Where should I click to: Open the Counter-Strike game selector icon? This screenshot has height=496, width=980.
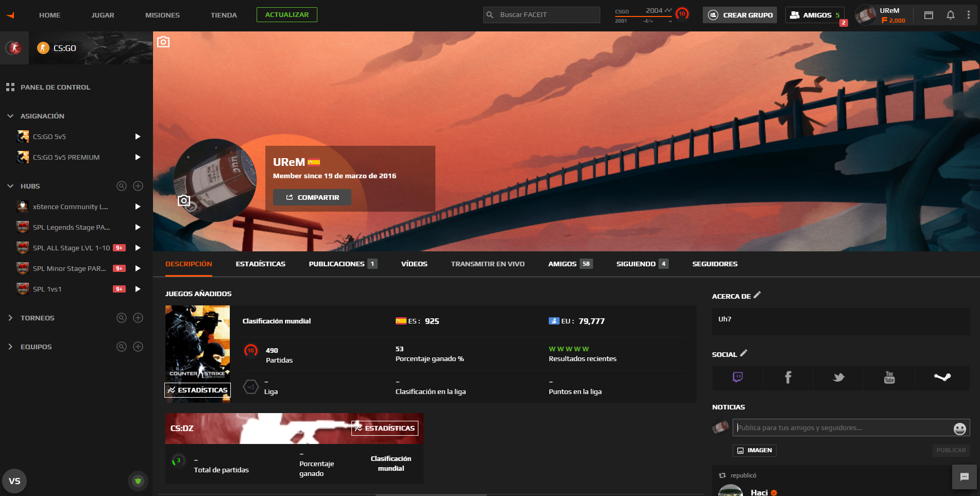(x=14, y=48)
